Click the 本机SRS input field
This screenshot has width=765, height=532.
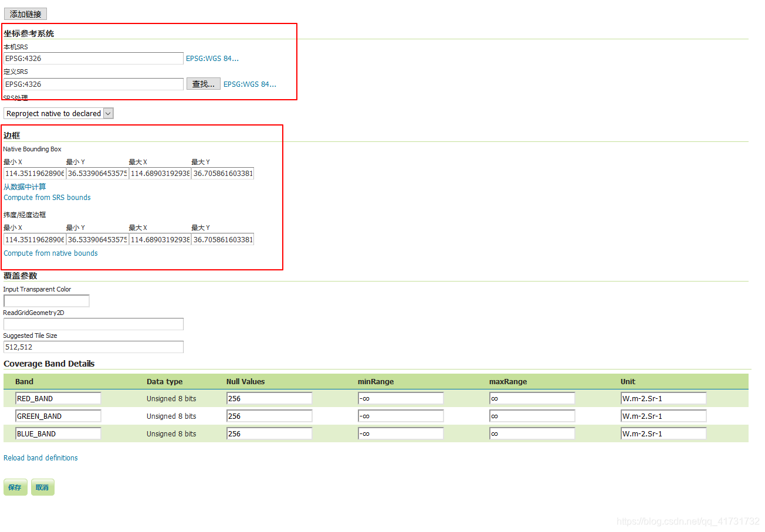click(94, 59)
